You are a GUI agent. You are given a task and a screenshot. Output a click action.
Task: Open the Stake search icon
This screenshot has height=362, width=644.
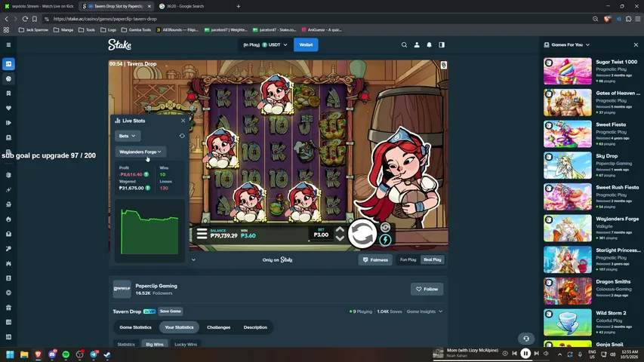404,44
